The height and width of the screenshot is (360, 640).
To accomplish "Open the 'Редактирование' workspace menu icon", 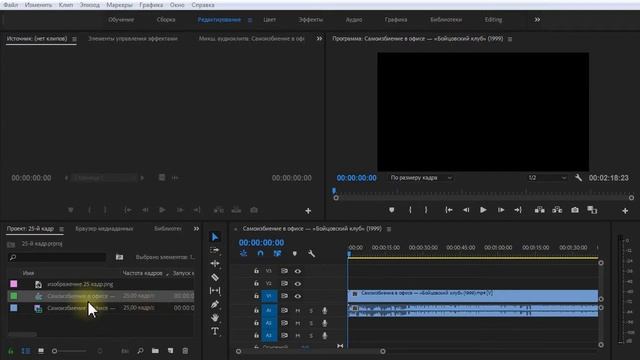I will (x=250, y=20).
